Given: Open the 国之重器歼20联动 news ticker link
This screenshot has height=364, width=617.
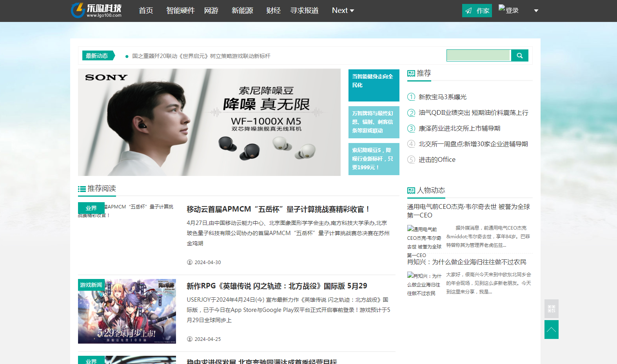Looking at the screenshot, I should click(201, 56).
